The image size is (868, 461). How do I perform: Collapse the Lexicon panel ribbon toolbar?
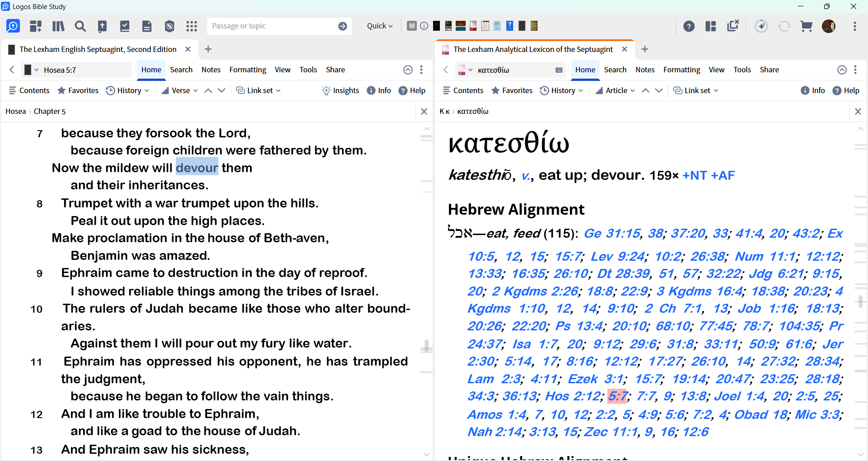click(x=842, y=70)
